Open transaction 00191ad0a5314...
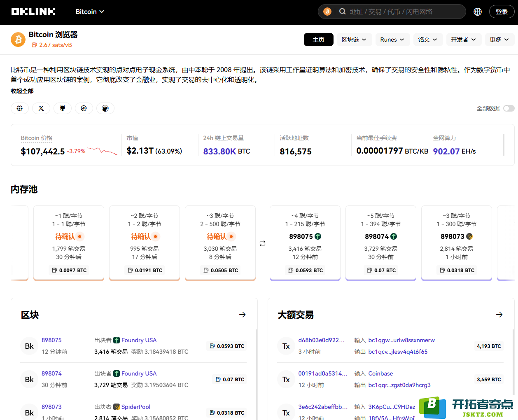This screenshot has width=518, height=420. (323, 373)
